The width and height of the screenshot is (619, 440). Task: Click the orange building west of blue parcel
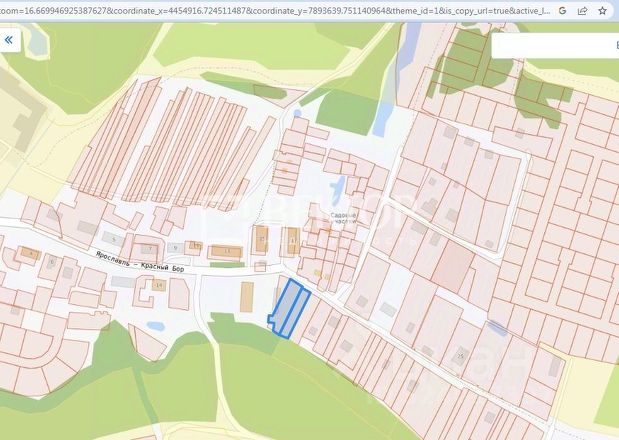coord(247,297)
